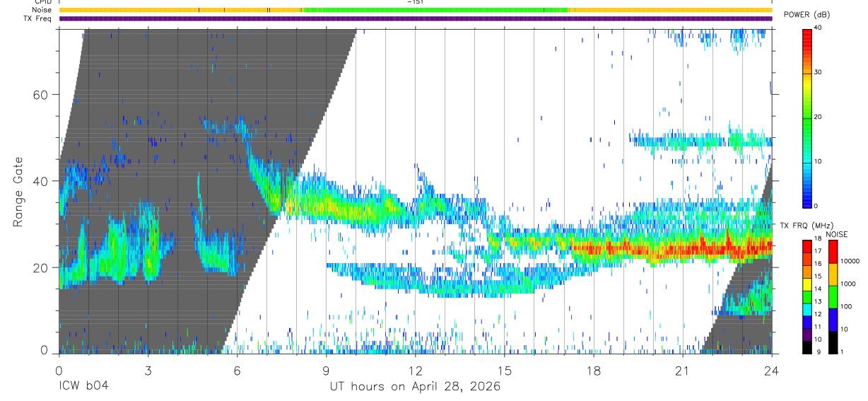
Task: Click the '-151' CPID value at top
Action: (x=415, y=2)
